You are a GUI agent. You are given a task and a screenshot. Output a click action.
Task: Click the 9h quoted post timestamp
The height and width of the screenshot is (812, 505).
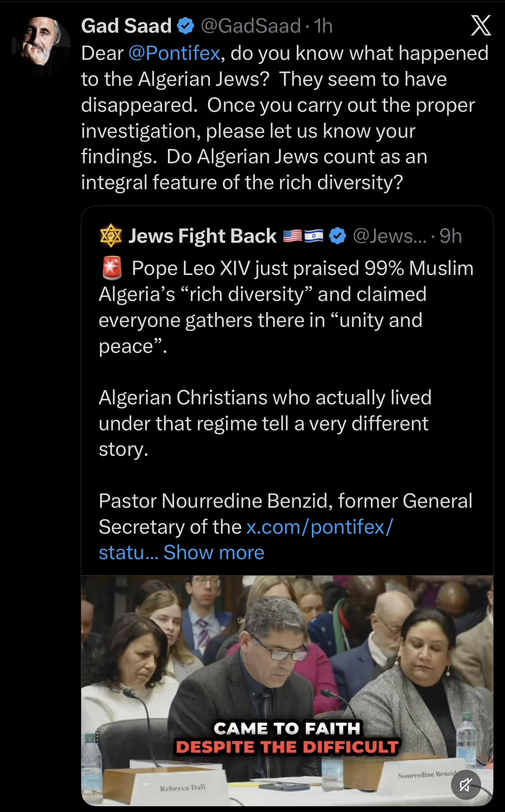[x=451, y=236]
